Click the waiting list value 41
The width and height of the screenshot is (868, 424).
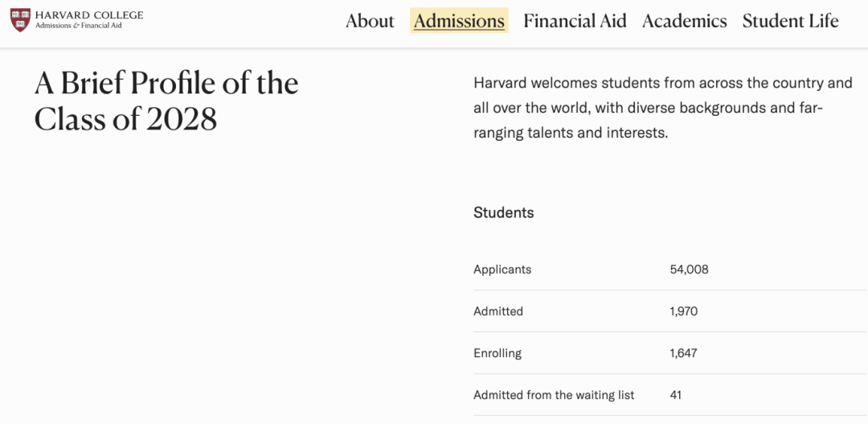pos(675,395)
